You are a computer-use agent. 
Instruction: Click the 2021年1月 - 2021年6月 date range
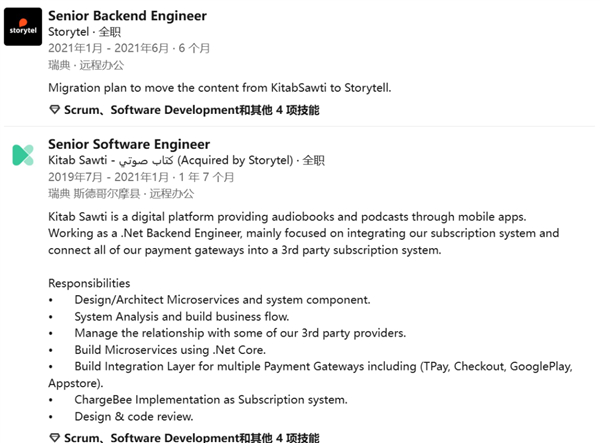pyautogui.click(x=129, y=48)
